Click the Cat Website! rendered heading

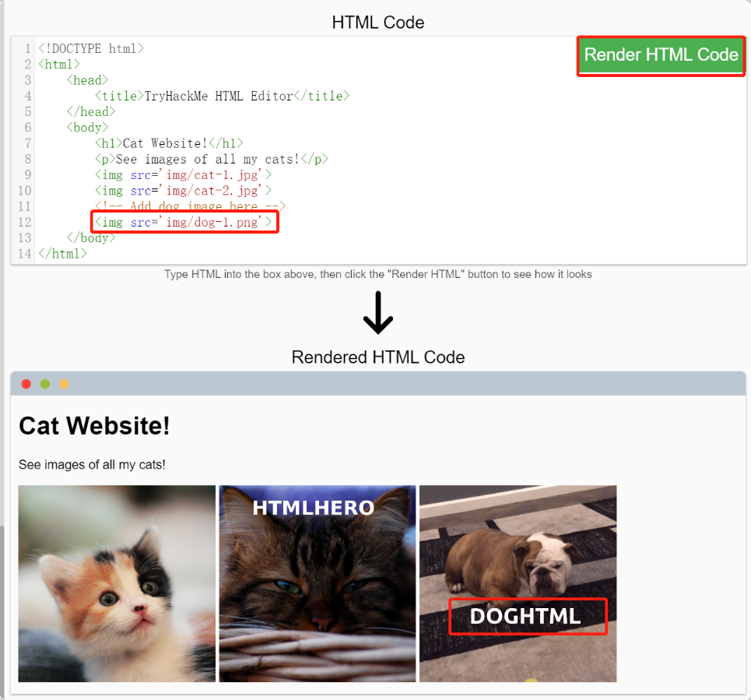tap(94, 425)
